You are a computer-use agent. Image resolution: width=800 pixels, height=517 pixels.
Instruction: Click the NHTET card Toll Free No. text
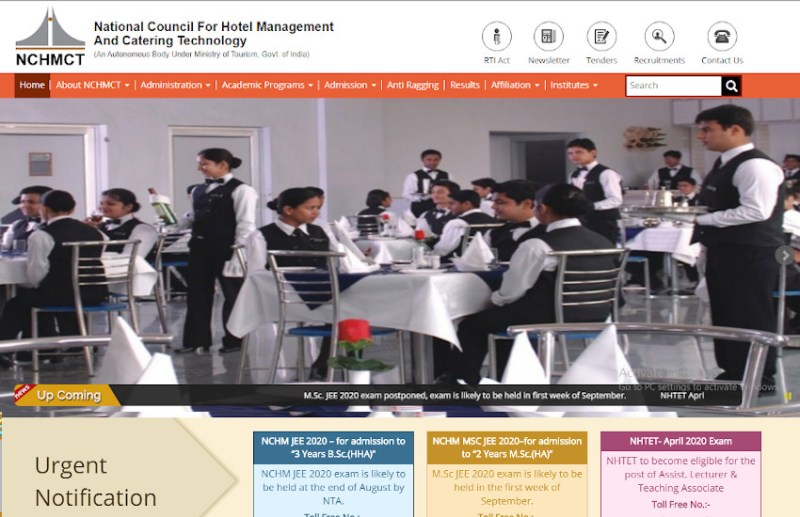(681, 504)
